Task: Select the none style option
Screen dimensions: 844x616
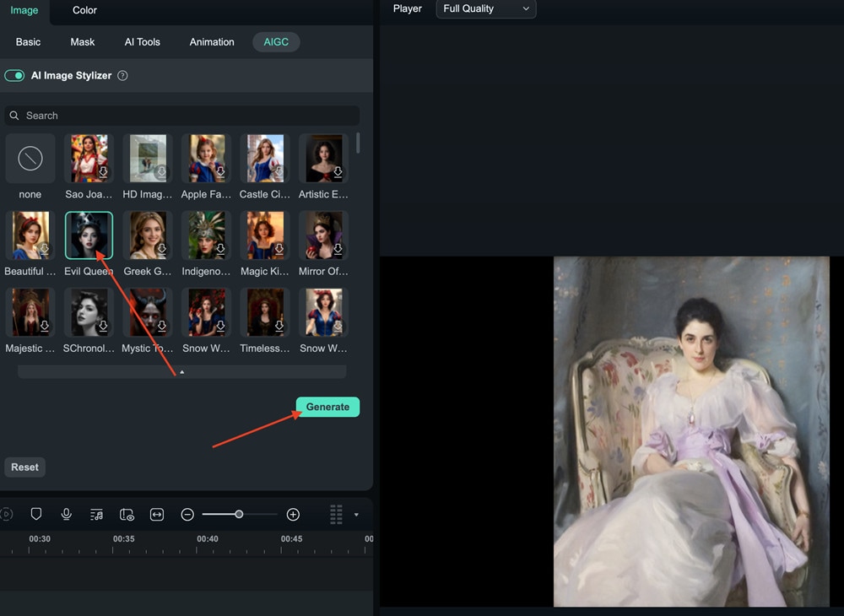Action: [30, 159]
